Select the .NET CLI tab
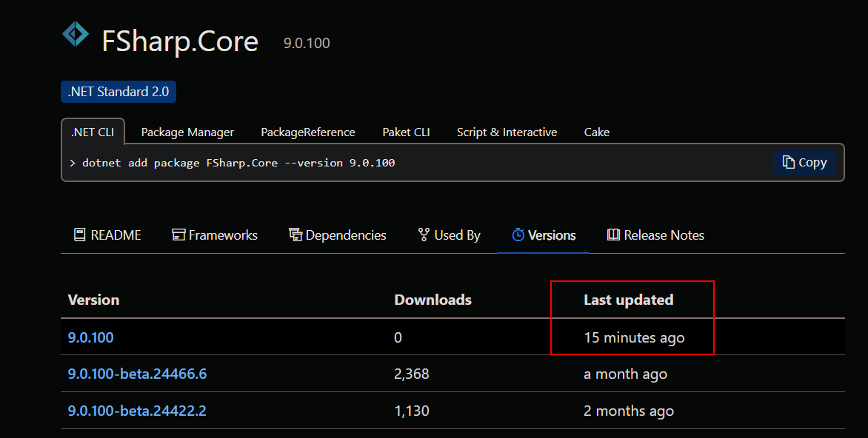The image size is (868, 438). [x=93, y=132]
